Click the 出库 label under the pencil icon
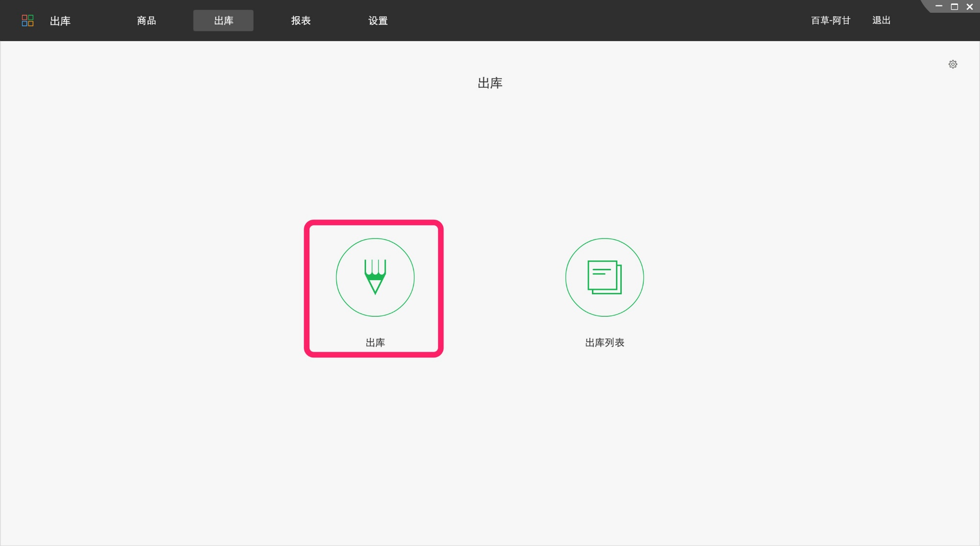The width and height of the screenshot is (980, 546). tap(375, 343)
